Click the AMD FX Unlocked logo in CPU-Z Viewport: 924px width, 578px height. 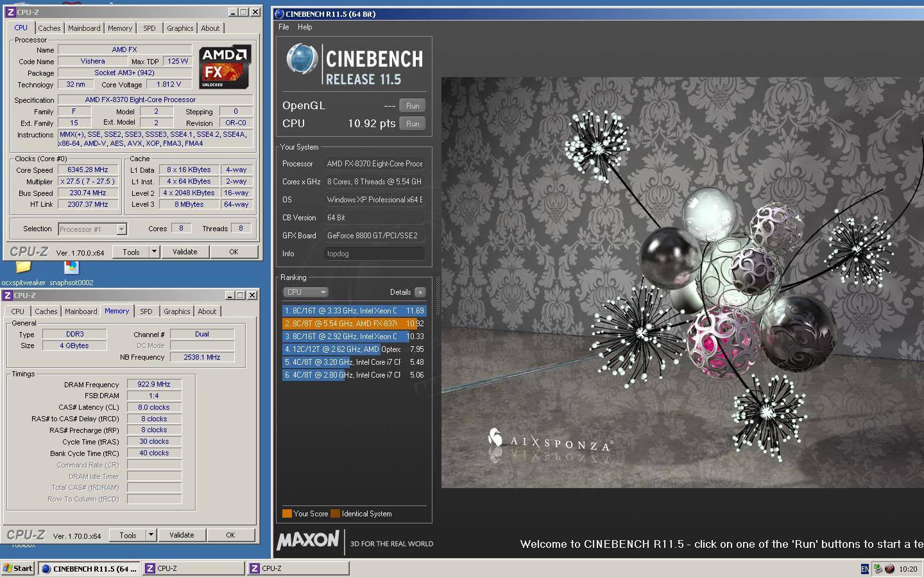click(x=223, y=67)
